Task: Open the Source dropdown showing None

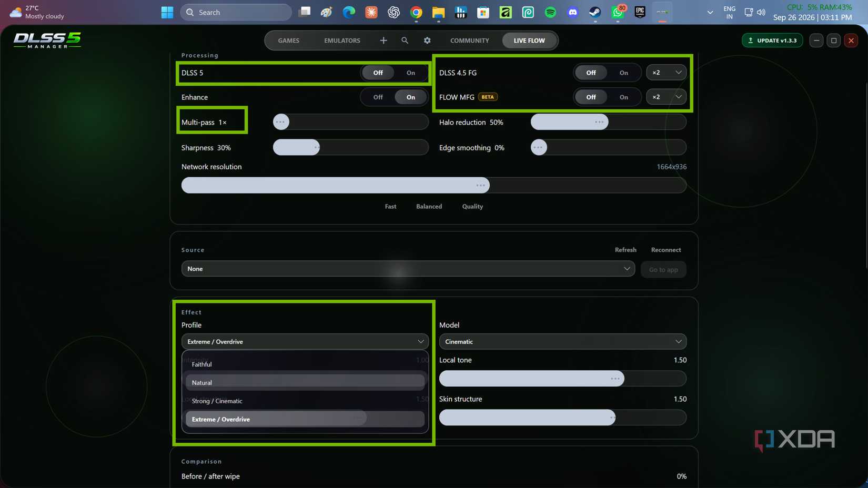Action: click(x=408, y=269)
